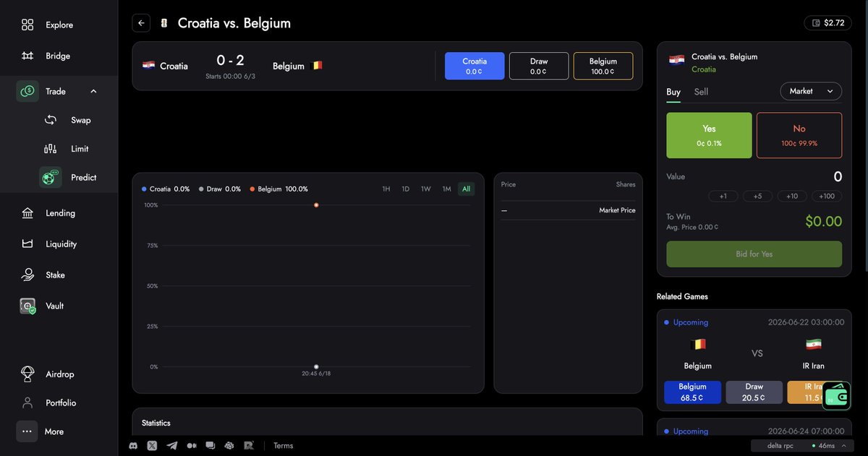This screenshot has width=868, height=456.
Task: Toggle the Croatia series in chart legend
Action: (x=166, y=189)
